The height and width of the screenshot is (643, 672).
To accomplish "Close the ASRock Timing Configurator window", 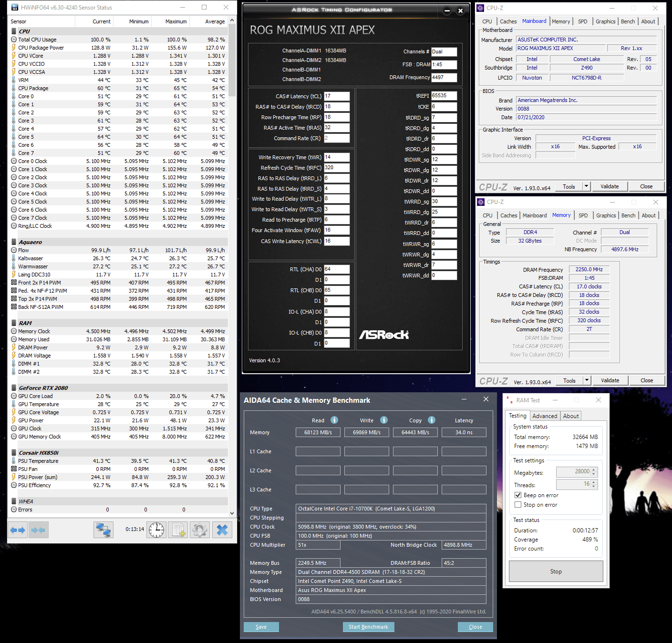I will pos(460,11).
